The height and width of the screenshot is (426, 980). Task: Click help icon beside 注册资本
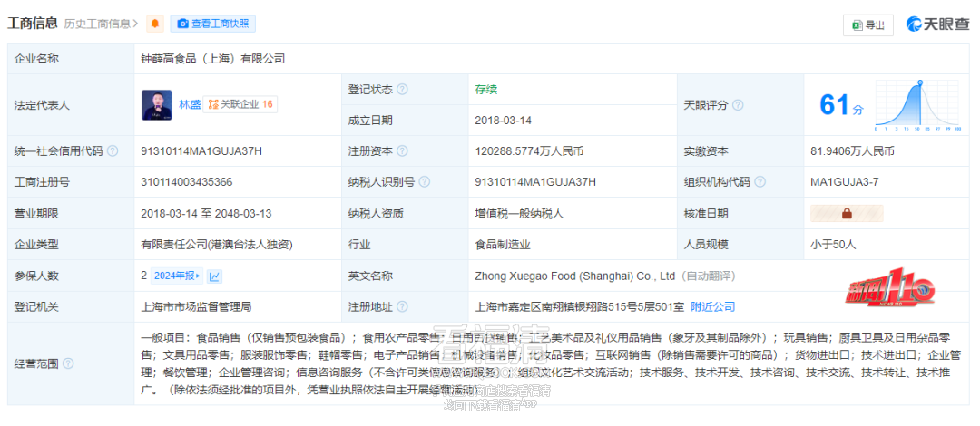click(403, 151)
